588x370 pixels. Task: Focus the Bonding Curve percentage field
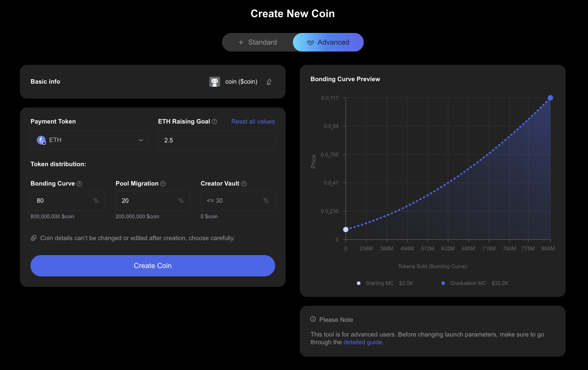[64, 201]
